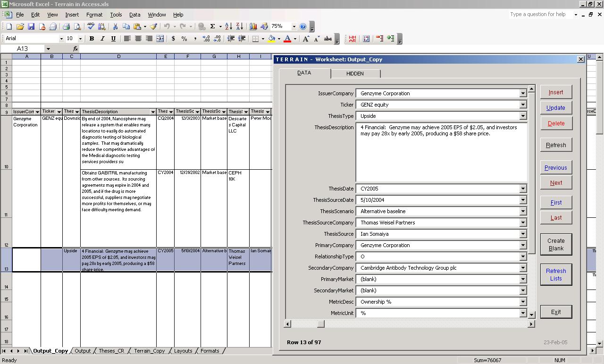
Task: Click the Delete record button
Action: point(556,124)
